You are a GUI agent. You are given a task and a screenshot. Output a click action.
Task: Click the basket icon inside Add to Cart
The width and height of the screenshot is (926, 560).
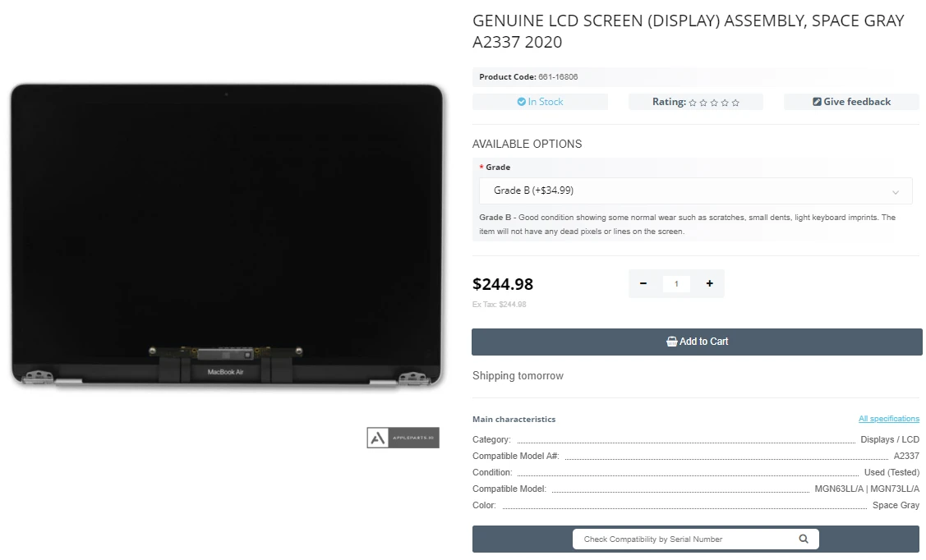[x=673, y=342]
